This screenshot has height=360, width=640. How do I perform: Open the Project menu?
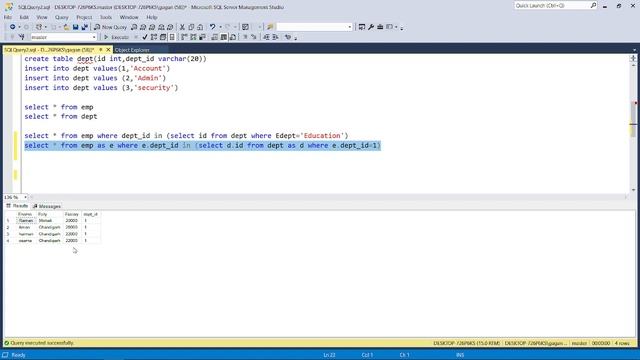pyautogui.click(x=84, y=17)
